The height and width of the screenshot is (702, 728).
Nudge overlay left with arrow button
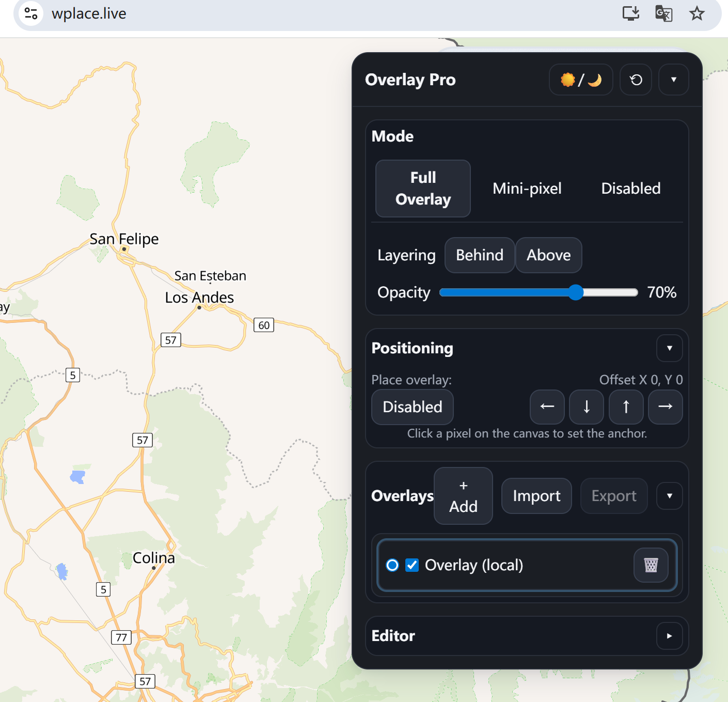547,407
